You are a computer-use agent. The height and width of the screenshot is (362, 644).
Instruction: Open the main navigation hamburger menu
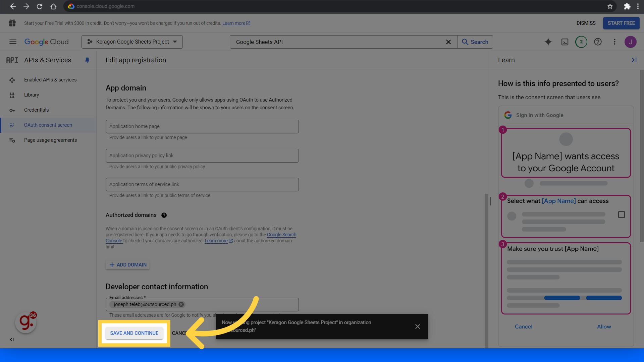pyautogui.click(x=13, y=42)
